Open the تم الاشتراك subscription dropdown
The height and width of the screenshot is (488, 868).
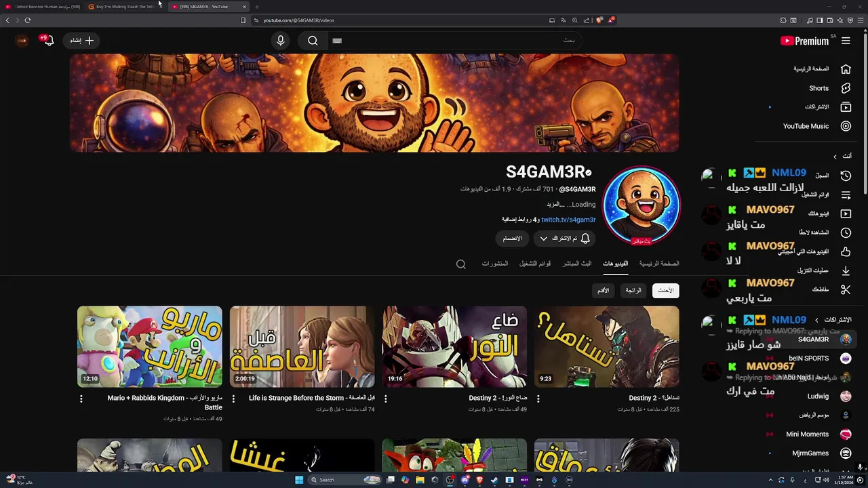[564, 239]
